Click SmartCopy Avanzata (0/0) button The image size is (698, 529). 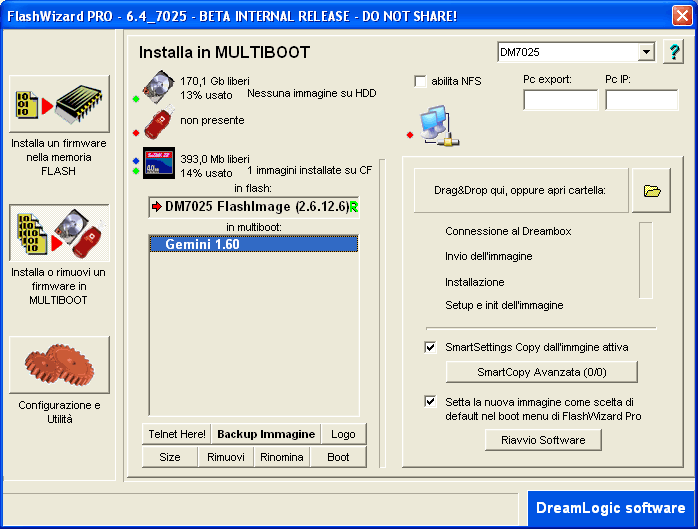541,372
